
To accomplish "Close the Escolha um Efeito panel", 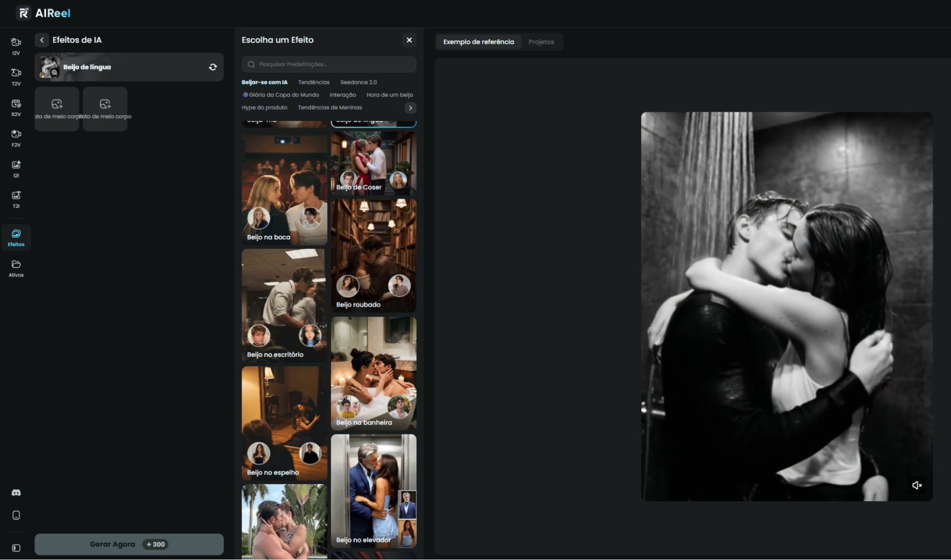I will coord(409,40).
